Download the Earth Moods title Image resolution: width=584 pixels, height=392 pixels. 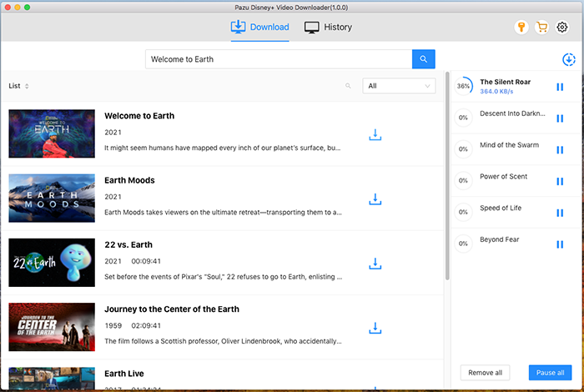click(x=375, y=199)
